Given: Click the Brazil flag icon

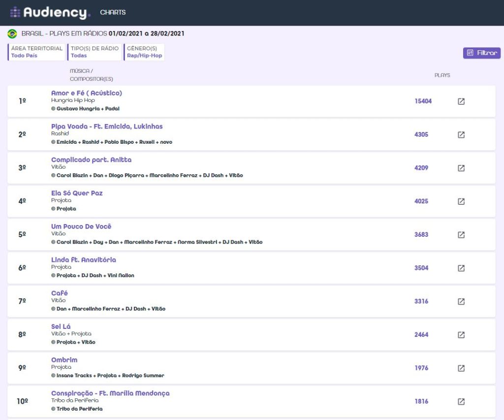Looking at the screenshot, I should point(12,33).
